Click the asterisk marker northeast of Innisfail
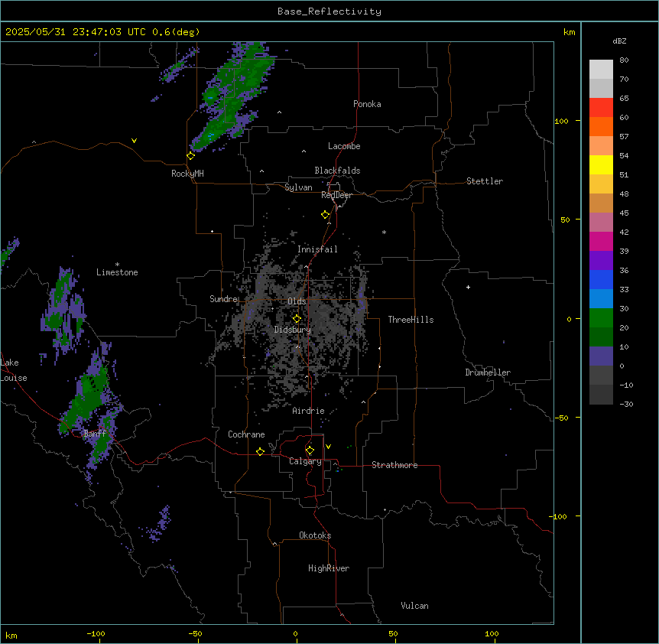This screenshot has width=659, height=644. coord(384,232)
